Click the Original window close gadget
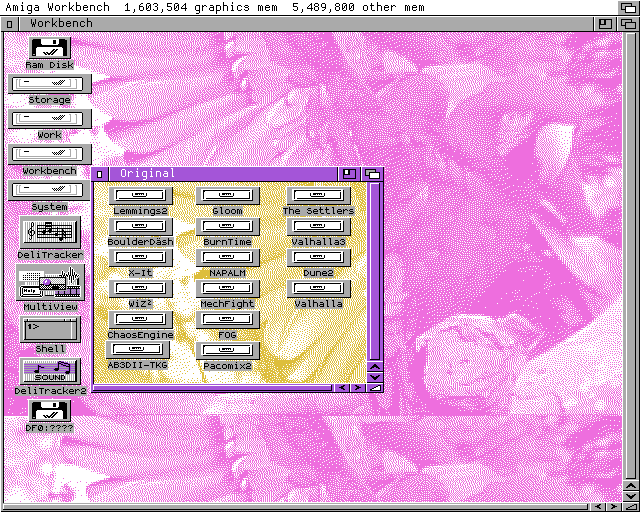 [x=100, y=174]
